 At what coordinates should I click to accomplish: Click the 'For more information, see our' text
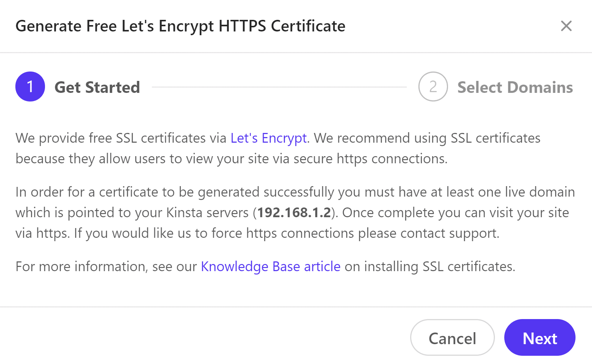click(x=106, y=267)
